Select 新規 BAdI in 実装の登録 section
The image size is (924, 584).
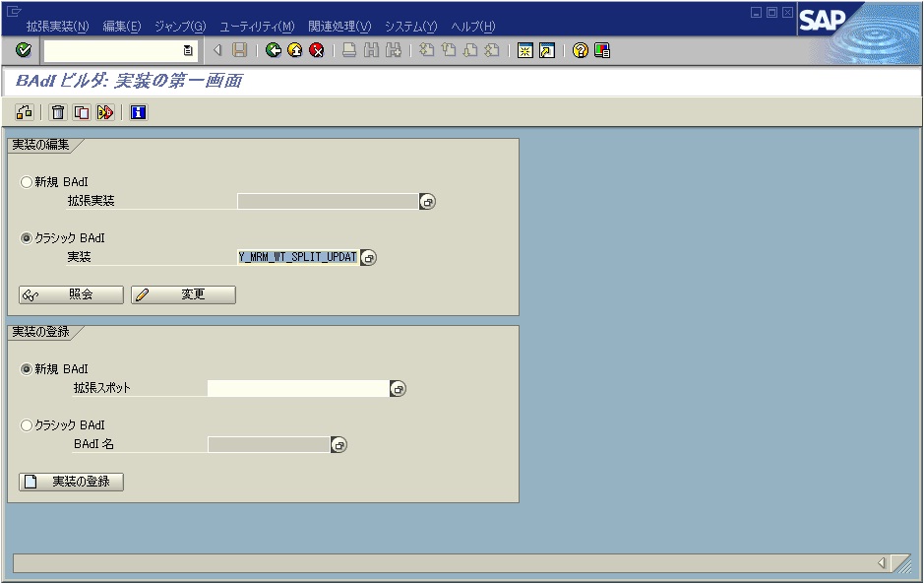(x=24, y=367)
